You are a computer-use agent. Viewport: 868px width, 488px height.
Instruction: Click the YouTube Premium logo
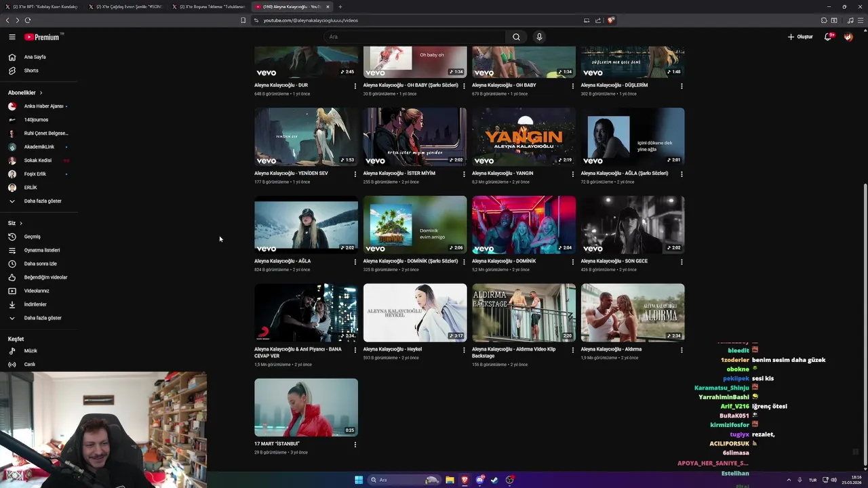(x=43, y=37)
